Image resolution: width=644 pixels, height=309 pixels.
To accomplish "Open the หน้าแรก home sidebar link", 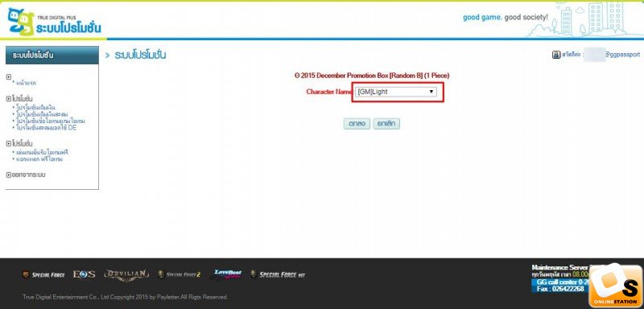I will point(26,84).
